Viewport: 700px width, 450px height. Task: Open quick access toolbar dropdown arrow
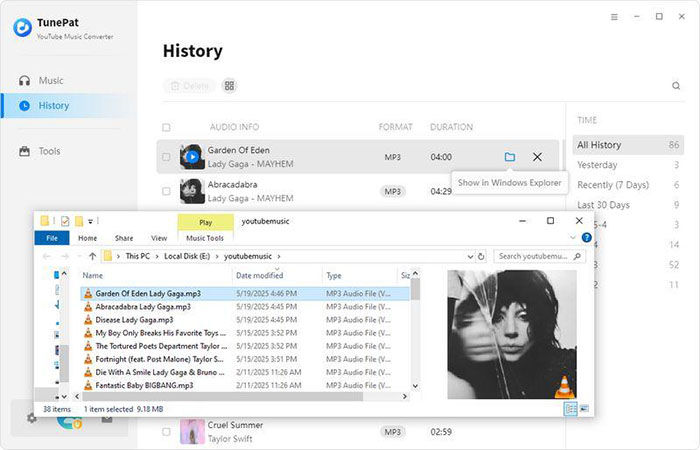(90, 221)
